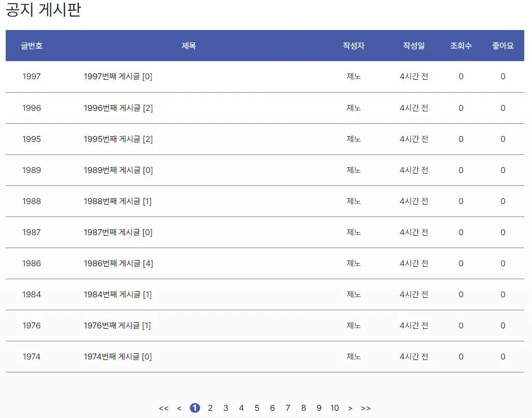Image resolution: width=532 pixels, height=418 pixels.
Task: Go to previous page with < arrow
Action: [x=179, y=408]
